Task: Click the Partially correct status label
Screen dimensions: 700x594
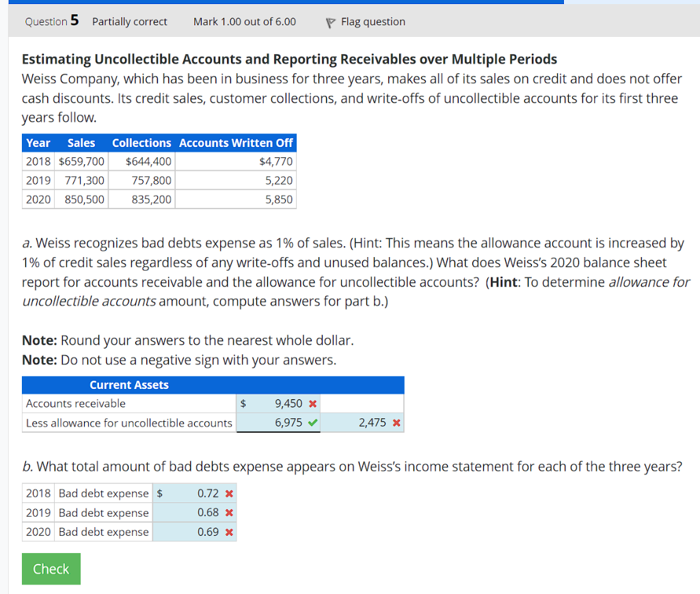Action: 129,21
